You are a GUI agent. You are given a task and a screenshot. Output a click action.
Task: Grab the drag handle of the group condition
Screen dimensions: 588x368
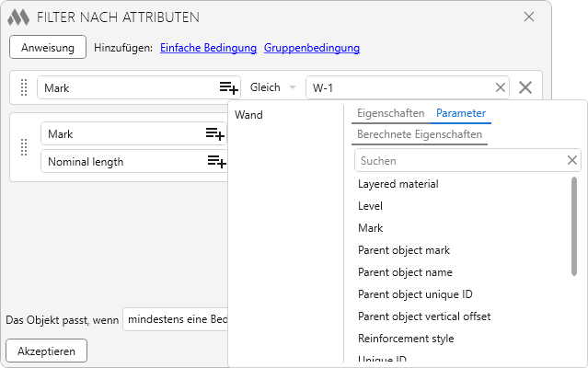point(24,148)
